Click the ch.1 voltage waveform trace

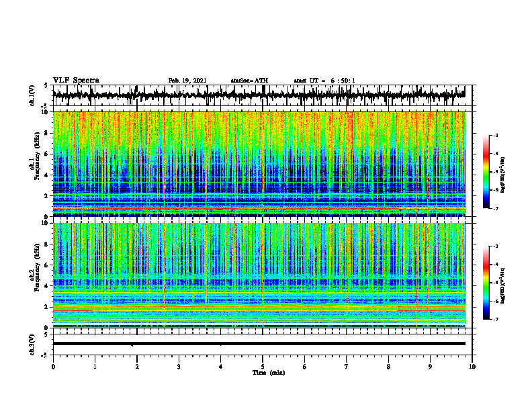pyautogui.click(x=259, y=95)
